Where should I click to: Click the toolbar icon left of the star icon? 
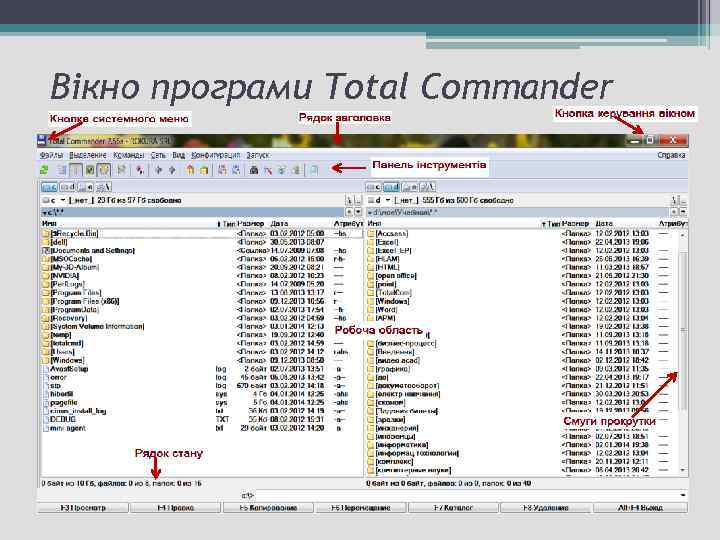click(x=122, y=170)
